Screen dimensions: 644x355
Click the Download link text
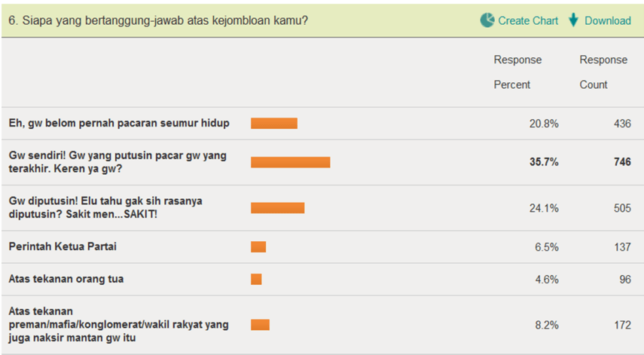pos(607,20)
